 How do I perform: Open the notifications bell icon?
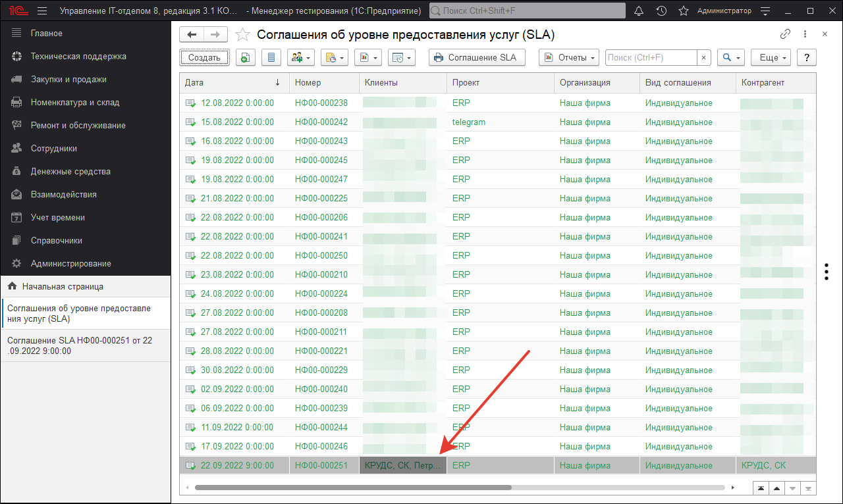click(x=638, y=11)
